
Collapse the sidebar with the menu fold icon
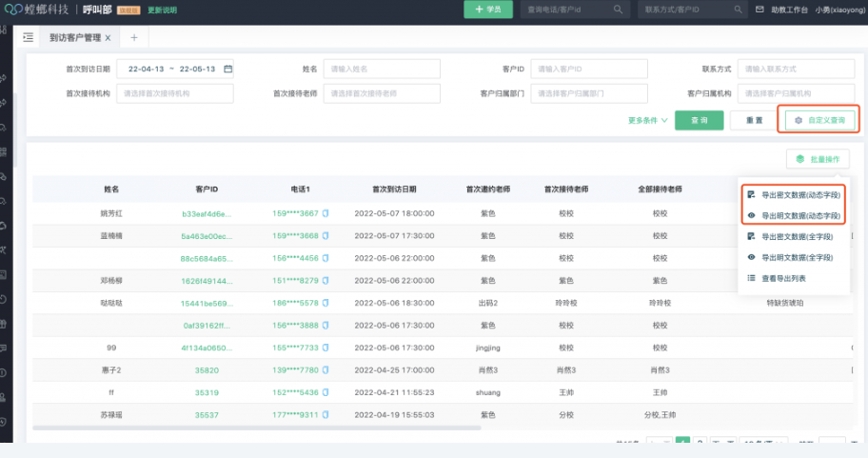29,38
